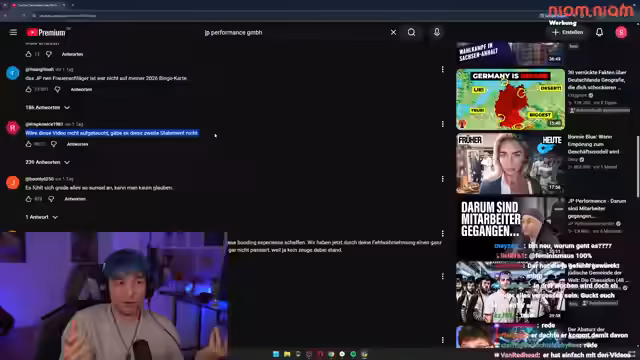The height and width of the screenshot is (360, 640).
Task: Like the Frauenschläger bingo-card comment
Action: tap(28, 89)
